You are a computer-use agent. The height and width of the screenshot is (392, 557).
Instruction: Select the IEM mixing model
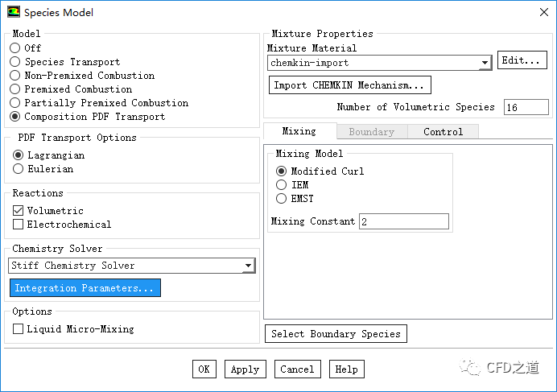click(281, 185)
